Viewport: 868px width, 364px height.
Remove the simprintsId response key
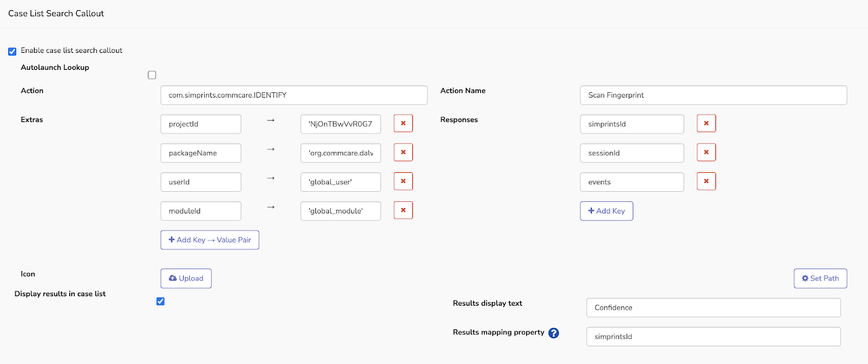pyautogui.click(x=706, y=124)
